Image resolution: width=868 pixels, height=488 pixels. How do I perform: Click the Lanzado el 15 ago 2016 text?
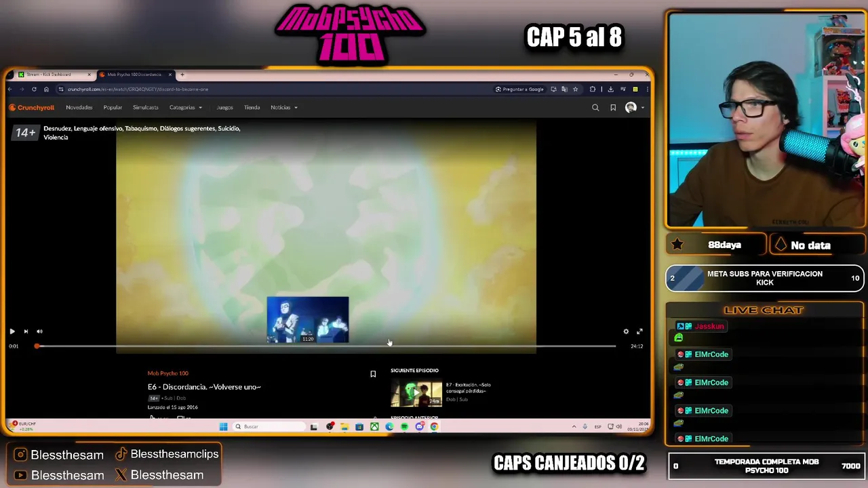(173, 407)
